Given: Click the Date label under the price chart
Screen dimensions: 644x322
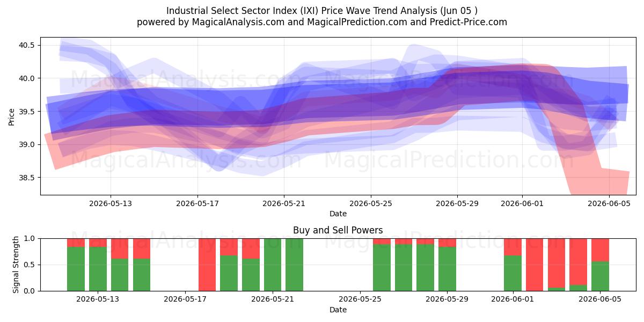Looking at the screenshot, I should click(338, 214).
